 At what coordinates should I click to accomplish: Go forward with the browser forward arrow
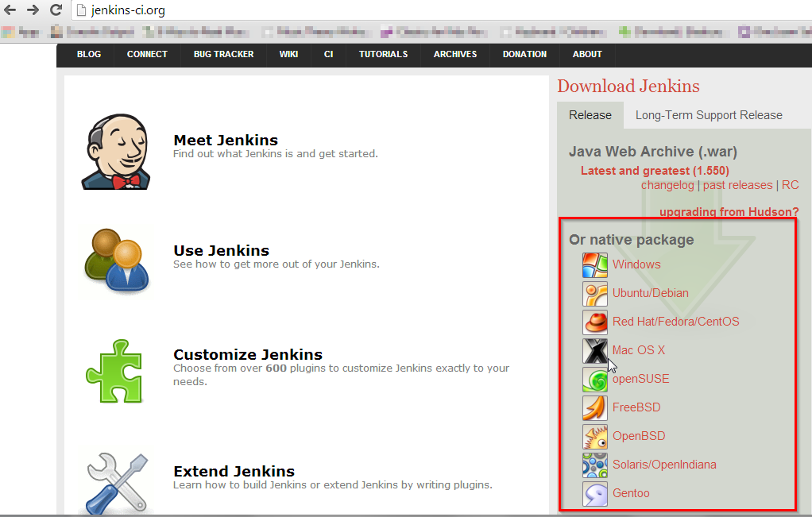pos(33,10)
